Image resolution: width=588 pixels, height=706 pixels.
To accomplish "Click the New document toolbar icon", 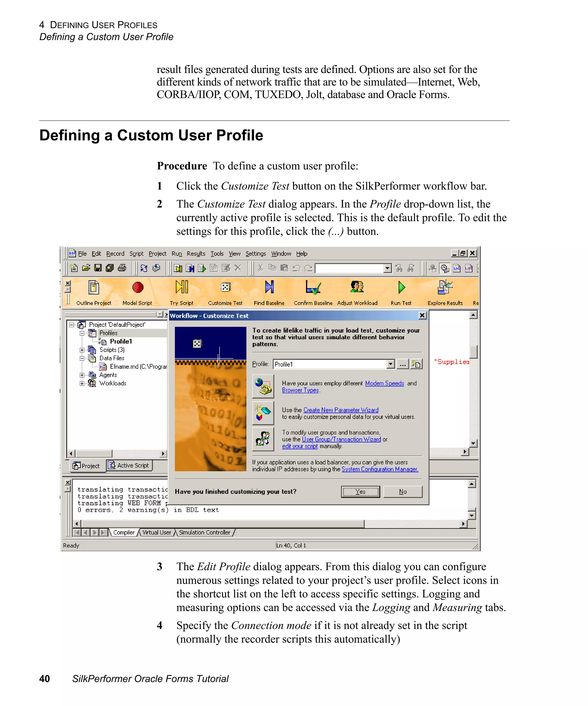I will click(73, 268).
